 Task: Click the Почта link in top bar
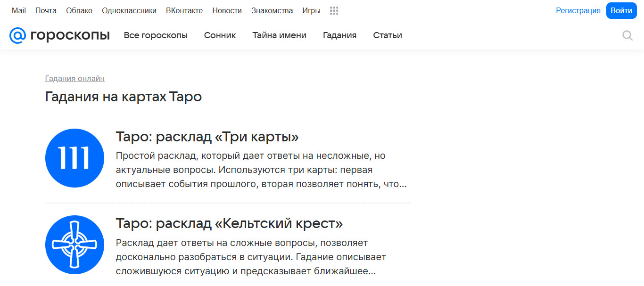click(x=46, y=10)
